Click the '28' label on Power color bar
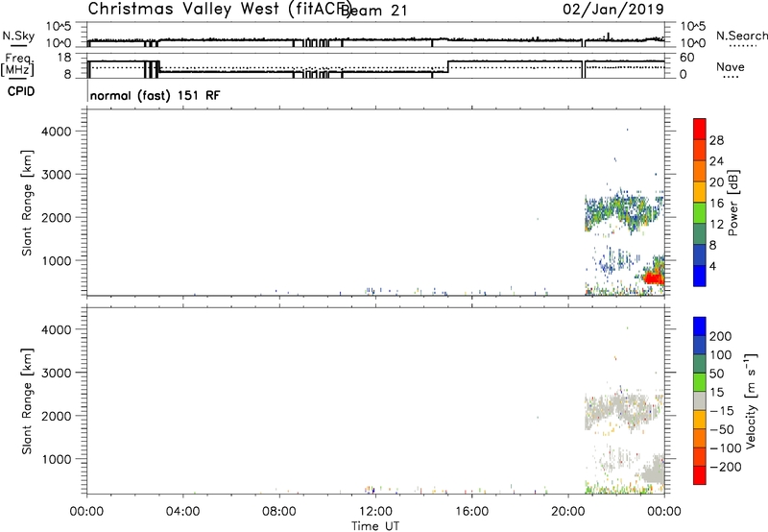Viewport: 768px width, 532px height. [x=716, y=140]
